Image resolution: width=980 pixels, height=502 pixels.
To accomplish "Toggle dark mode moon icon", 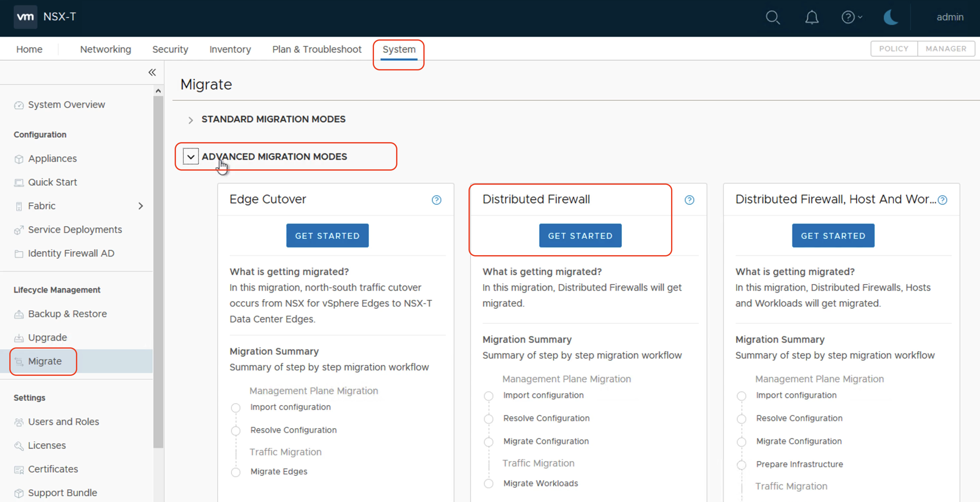I will [891, 17].
